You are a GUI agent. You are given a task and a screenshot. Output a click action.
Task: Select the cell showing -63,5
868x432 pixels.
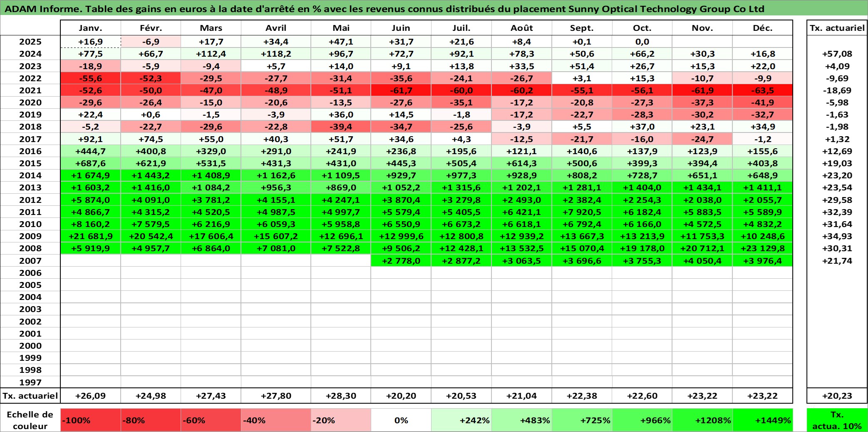pyautogui.click(x=763, y=90)
